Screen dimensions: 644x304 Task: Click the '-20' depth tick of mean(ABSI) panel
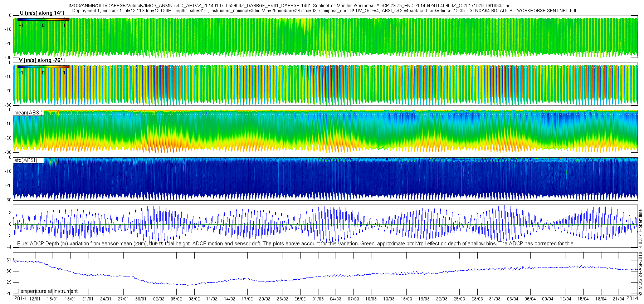click(x=8, y=138)
